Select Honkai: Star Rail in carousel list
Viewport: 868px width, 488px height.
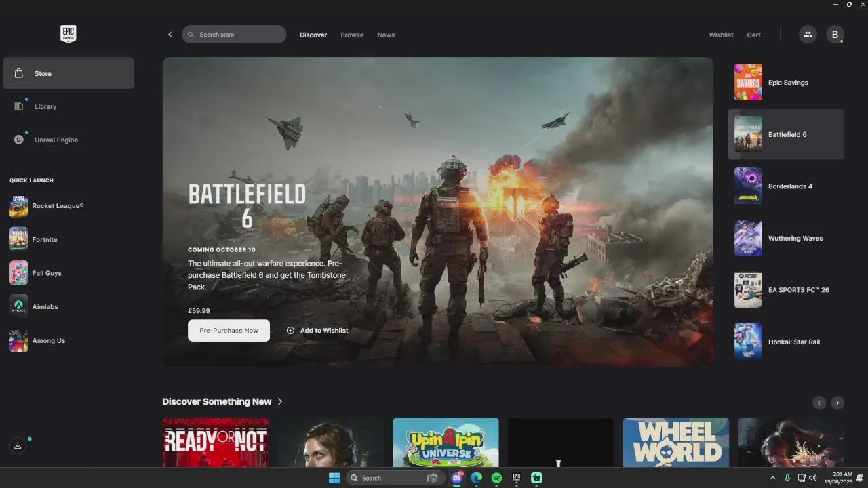click(x=785, y=342)
